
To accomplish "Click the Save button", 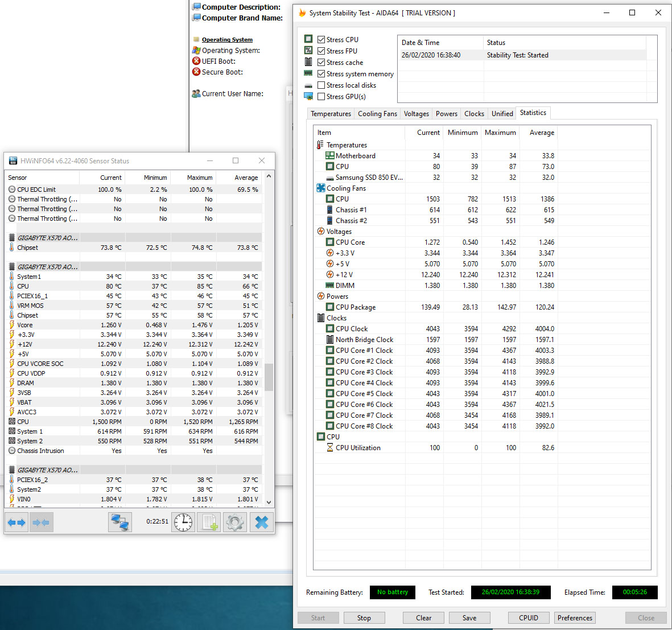I will click(x=469, y=617).
